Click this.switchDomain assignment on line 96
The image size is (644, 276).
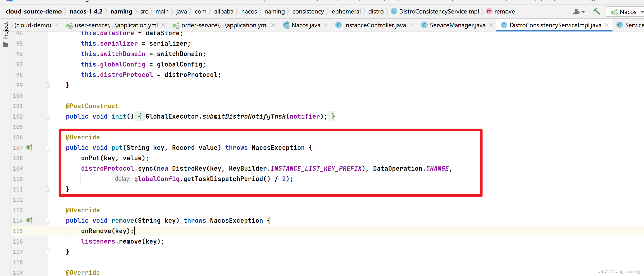pos(143,54)
